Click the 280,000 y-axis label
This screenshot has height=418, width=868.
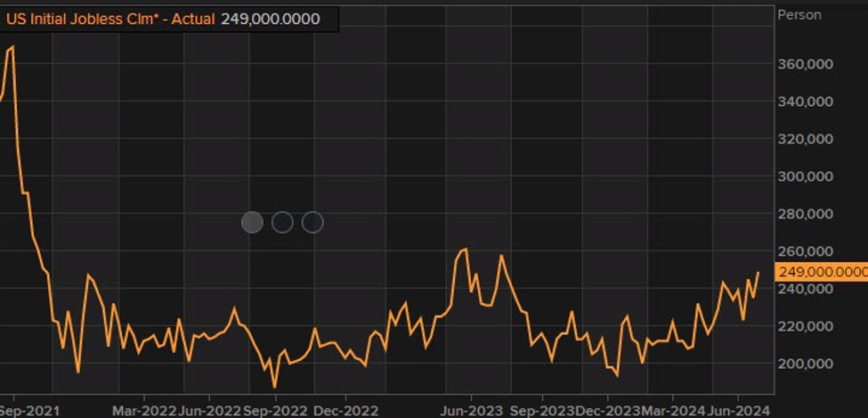click(x=805, y=214)
